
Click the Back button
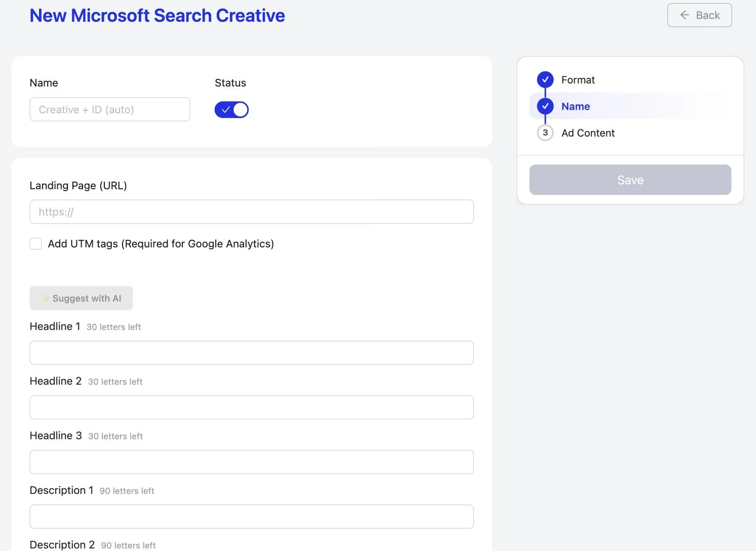(699, 15)
